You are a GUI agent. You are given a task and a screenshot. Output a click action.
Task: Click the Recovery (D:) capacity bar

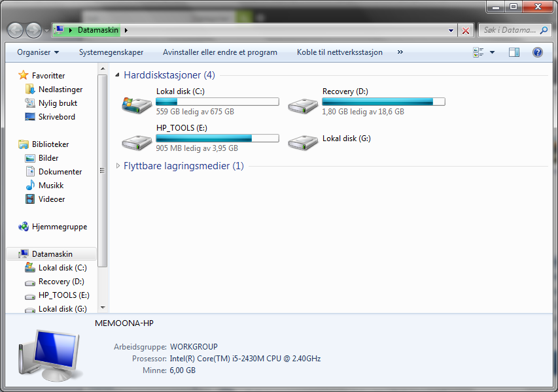[383, 102]
